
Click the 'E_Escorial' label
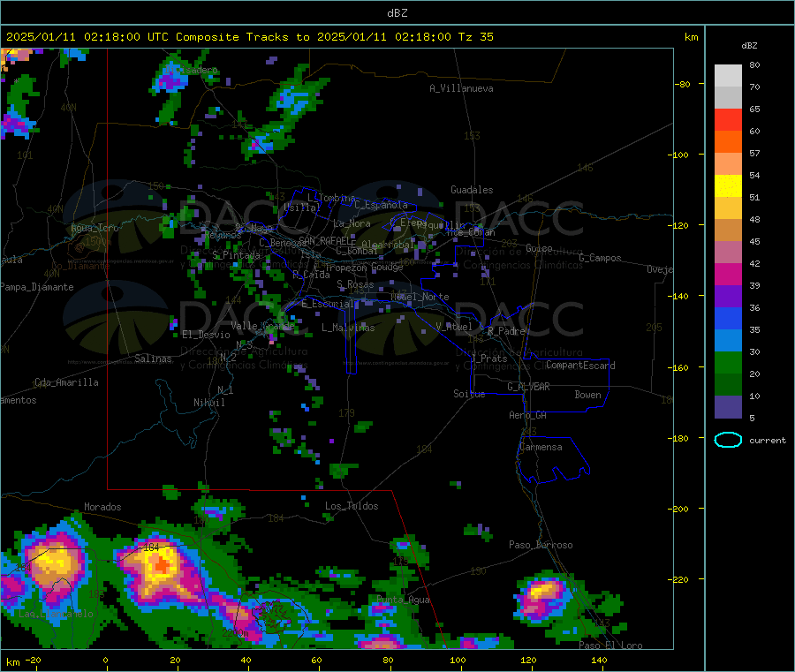point(328,304)
